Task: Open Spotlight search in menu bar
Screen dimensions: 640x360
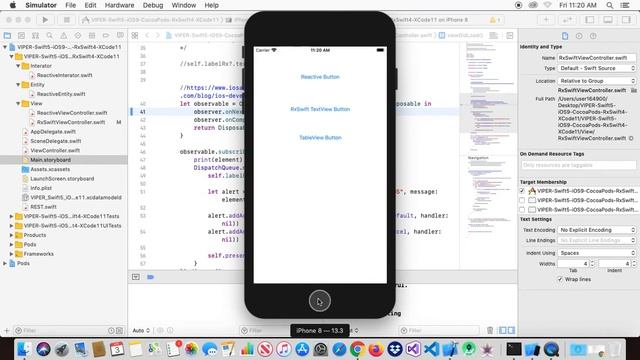Action: (x=609, y=5)
